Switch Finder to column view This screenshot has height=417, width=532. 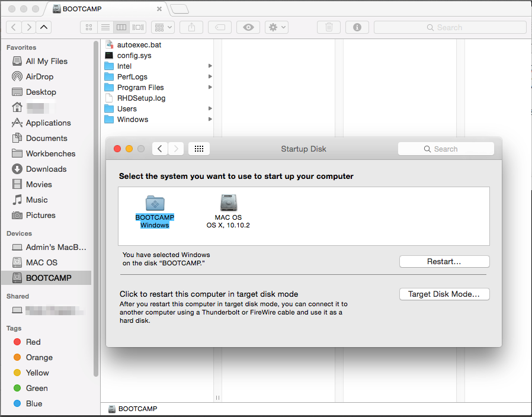(121, 27)
